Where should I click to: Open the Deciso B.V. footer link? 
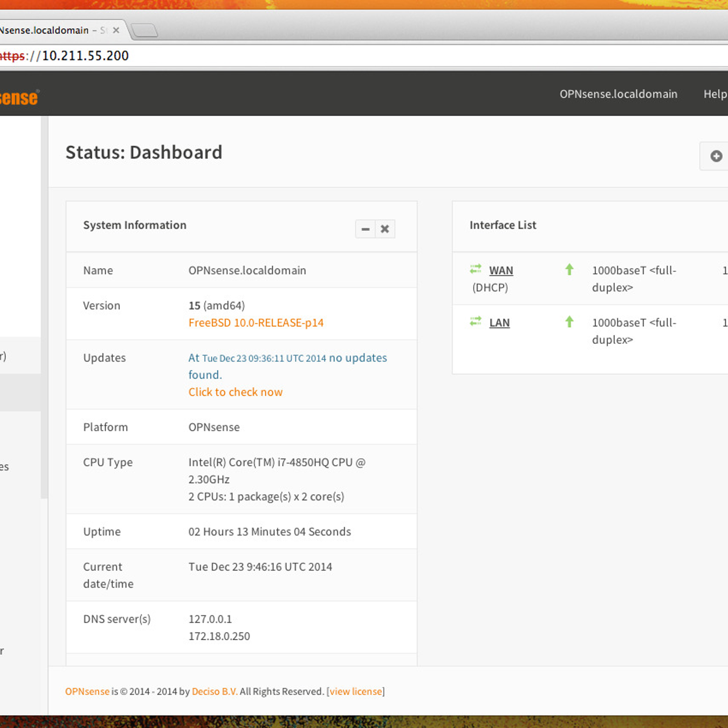click(215, 691)
